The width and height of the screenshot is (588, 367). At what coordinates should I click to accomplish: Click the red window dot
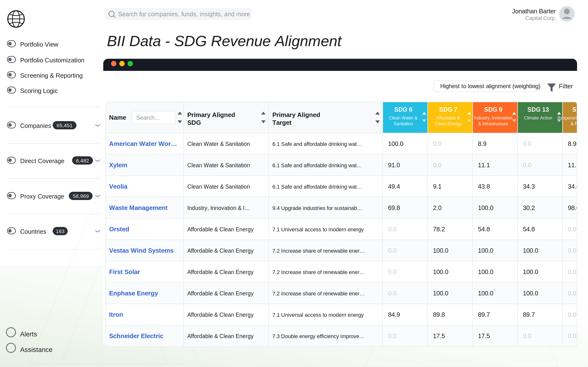pyautogui.click(x=113, y=64)
